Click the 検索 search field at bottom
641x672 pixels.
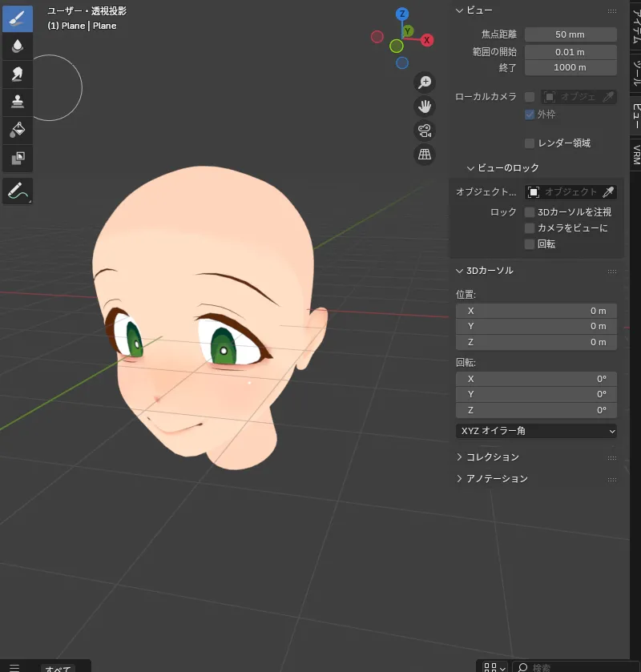[x=574, y=668]
